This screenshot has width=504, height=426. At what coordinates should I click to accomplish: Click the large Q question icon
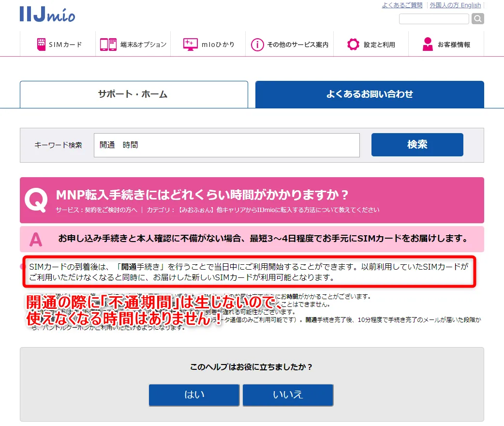[36, 200]
